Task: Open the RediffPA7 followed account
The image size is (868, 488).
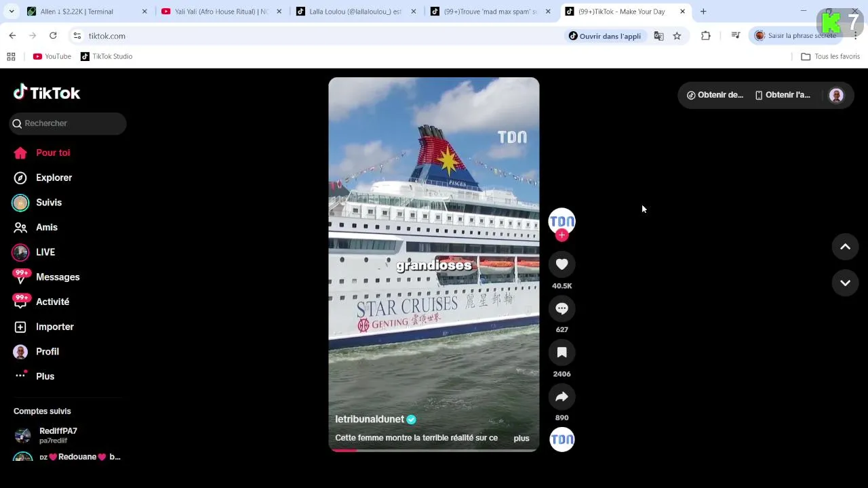Action: (x=66, y=435)
